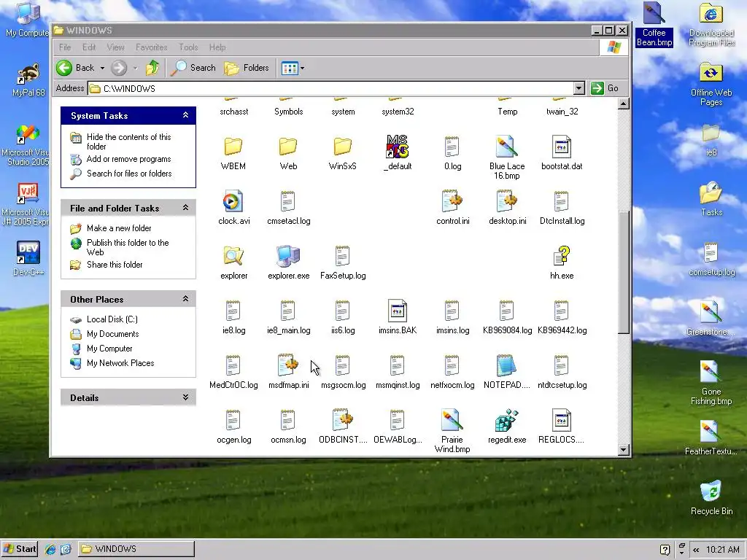The image size is (747, 560).
Task: Click the Go button beside address
Action: 605,88
